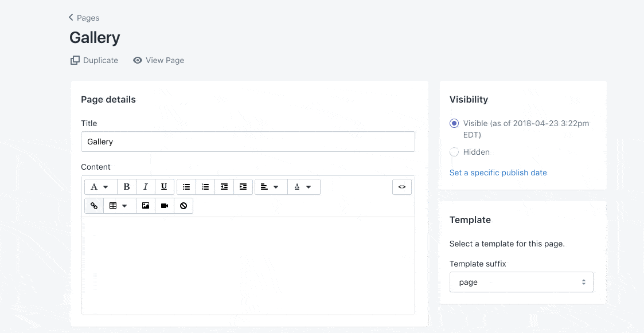Click Set a specific publish date
Image resolution: width=644 pixels, height=333 pixels.
(498, 173)
